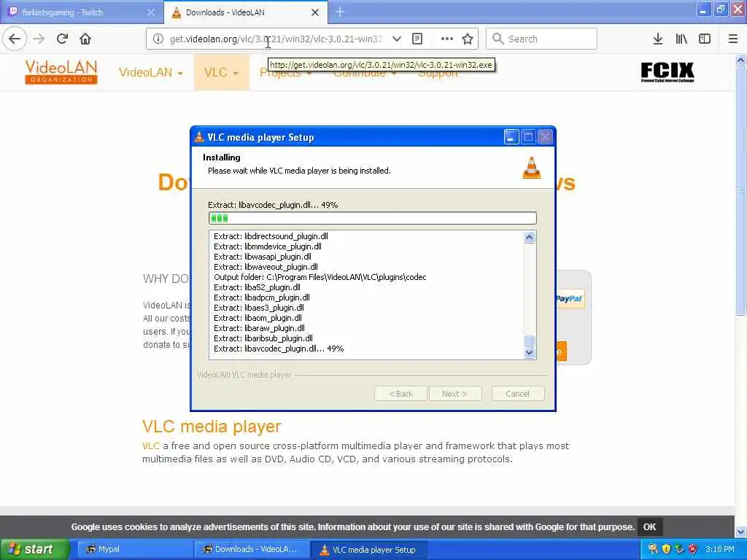Screen dimensions: 747x560
Task: Expand the address bar history dropdown
Action: pos(396,39)
